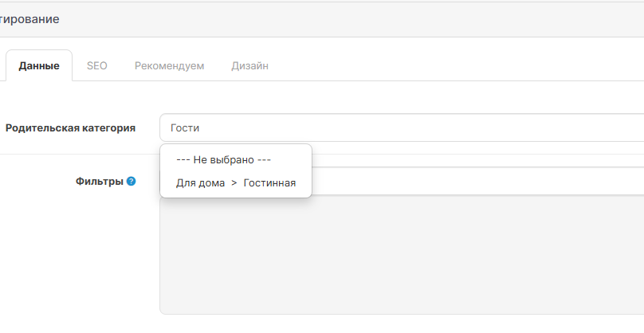Select the Данные tab

(x=39, y=66)
